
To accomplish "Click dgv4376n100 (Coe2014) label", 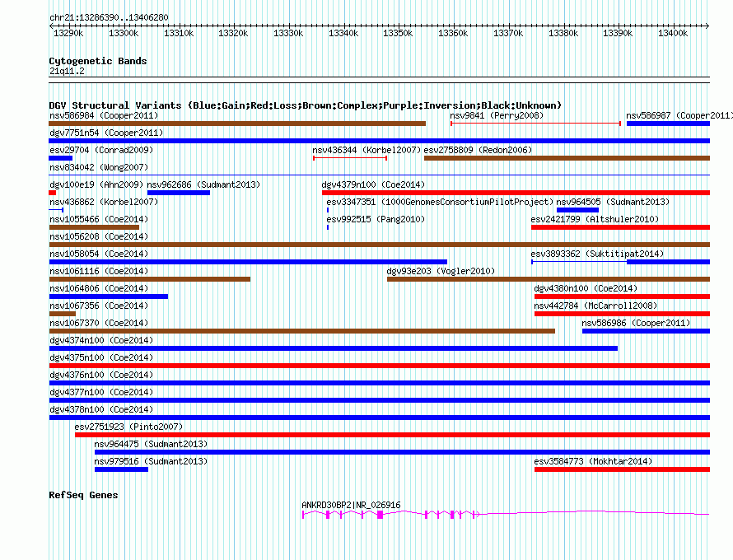I will [x=101, y=375].
